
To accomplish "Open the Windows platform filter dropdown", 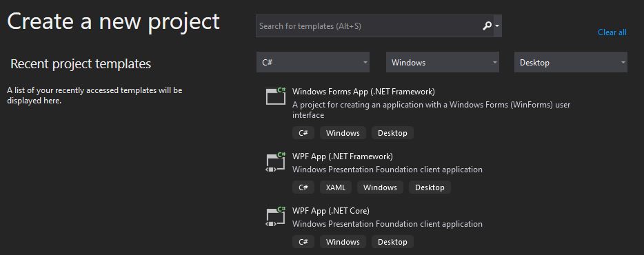I will pos(443,63).
